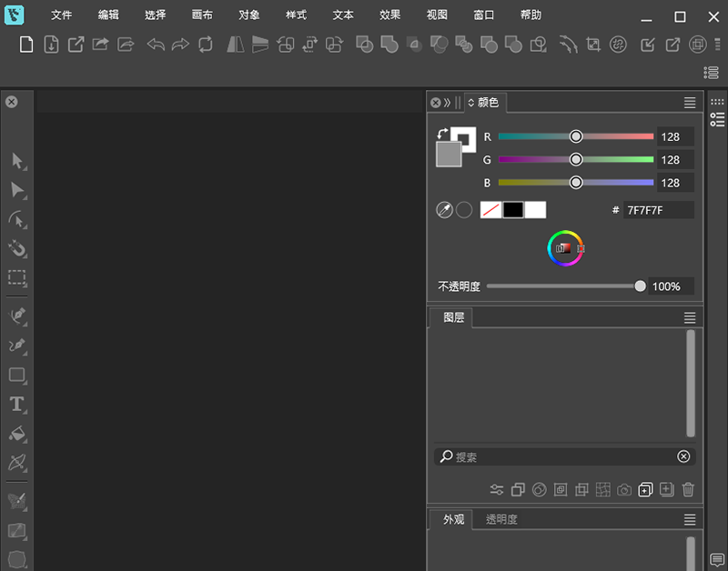Select the 外观 tab
The width and height of the screenshot is (728, 571).
tap(453, 519)
